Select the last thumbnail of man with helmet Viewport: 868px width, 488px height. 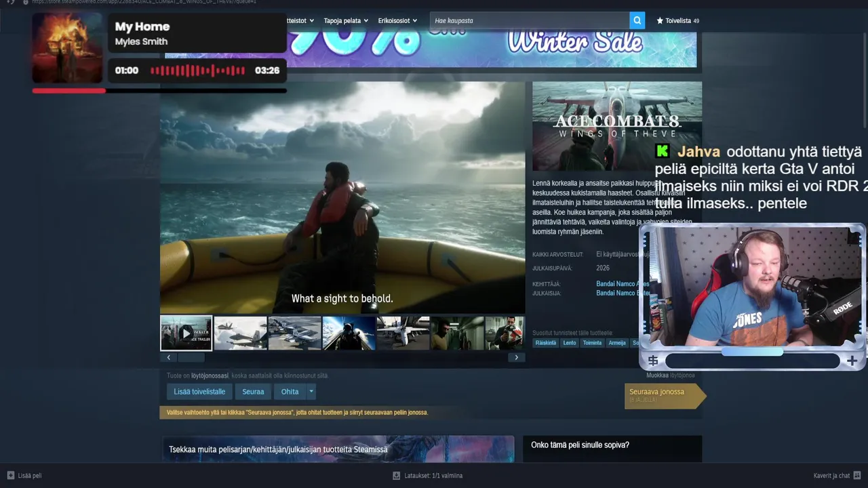[505, 333]
